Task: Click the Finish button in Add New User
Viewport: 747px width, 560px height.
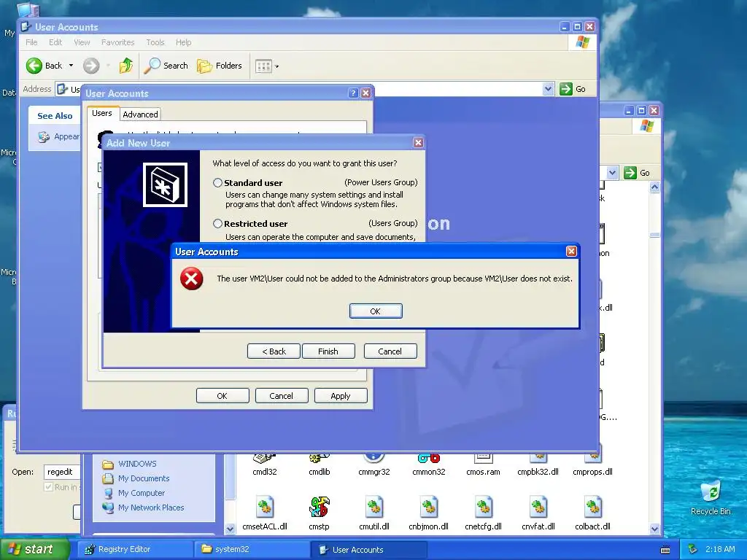Action: [328, 351]
